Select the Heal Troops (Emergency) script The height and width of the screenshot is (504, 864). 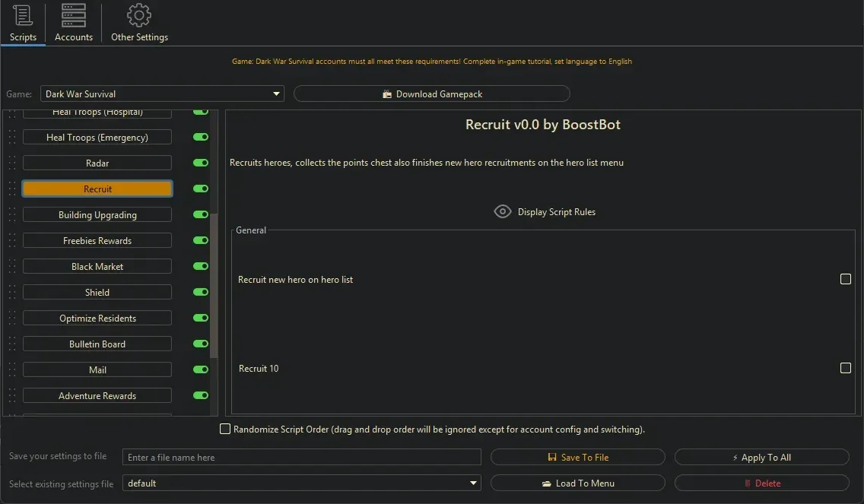(97, 137)
